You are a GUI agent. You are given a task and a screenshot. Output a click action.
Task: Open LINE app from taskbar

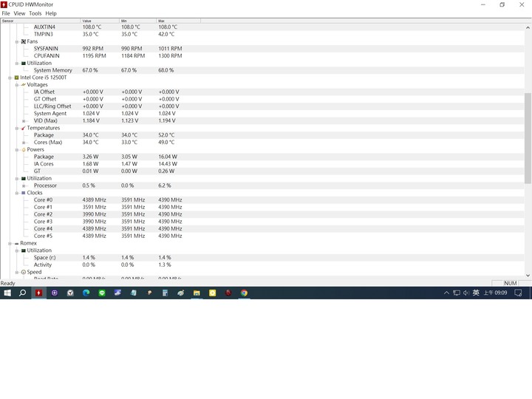click(102, 293)
